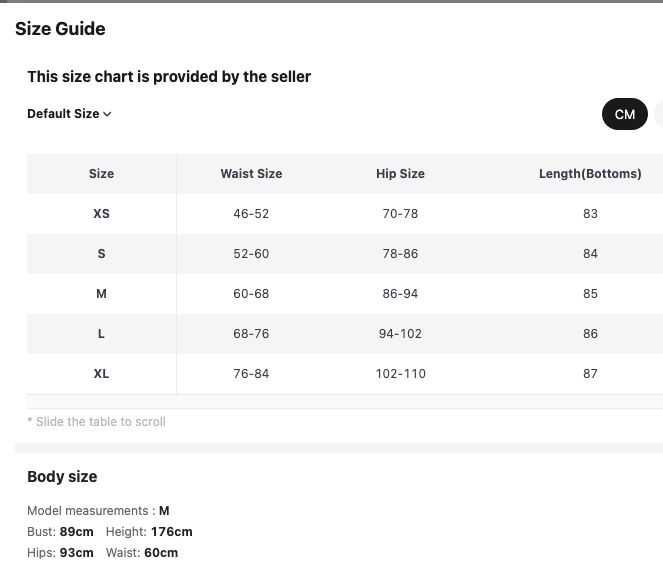663x575 pixels.
Task: Click the 94-102 hip size cell
Action: coord(400,334)
